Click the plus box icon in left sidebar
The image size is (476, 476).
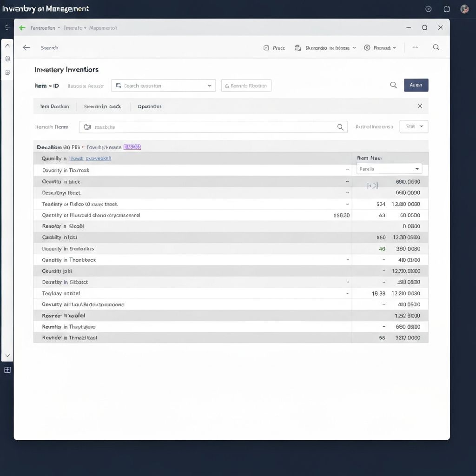pos(7,370)
